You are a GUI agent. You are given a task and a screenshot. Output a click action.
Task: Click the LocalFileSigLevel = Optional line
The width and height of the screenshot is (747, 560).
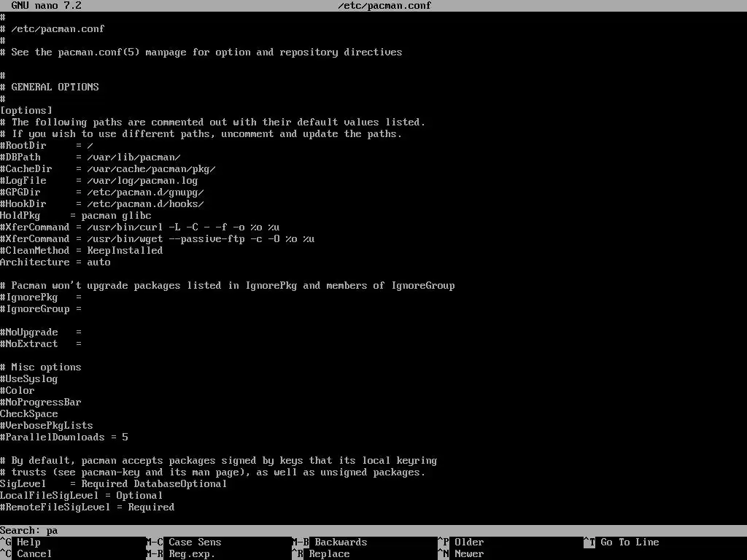82,496
